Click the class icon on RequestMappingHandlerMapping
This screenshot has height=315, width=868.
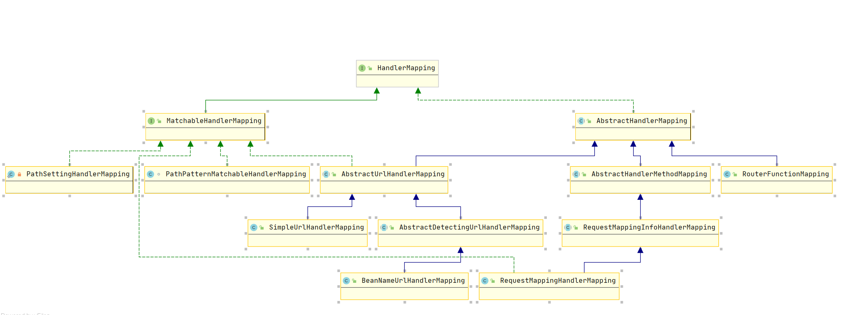pyautogui.click(x=485, y=281)
